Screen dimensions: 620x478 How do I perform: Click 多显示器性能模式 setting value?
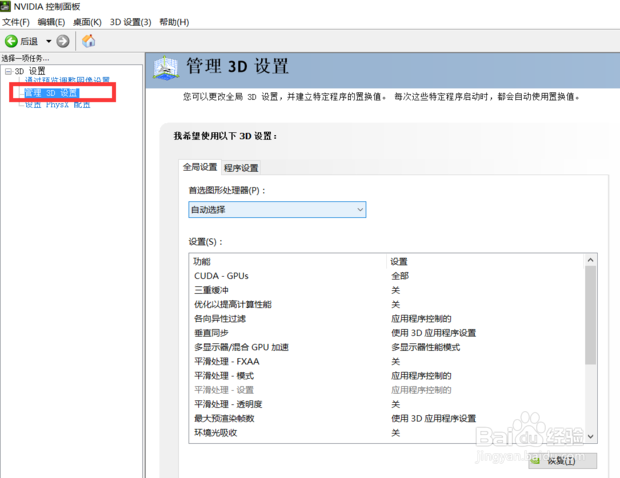pyautogui.click(x=425, y=347)
